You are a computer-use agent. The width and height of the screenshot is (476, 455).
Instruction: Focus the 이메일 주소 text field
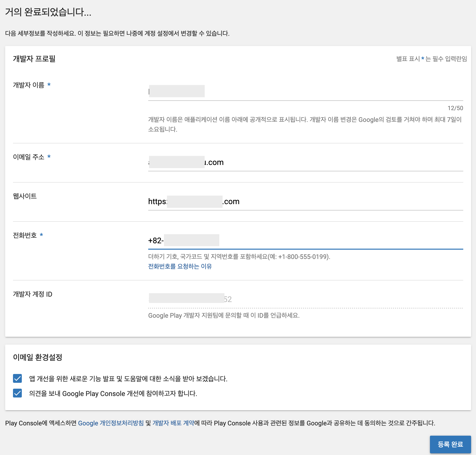305,162
